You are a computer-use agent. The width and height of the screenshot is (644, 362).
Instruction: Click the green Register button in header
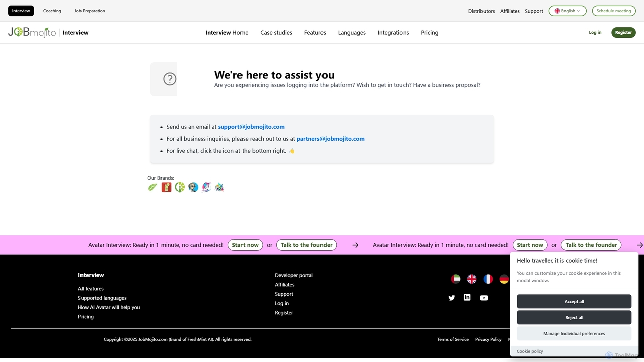click(624, 33)
